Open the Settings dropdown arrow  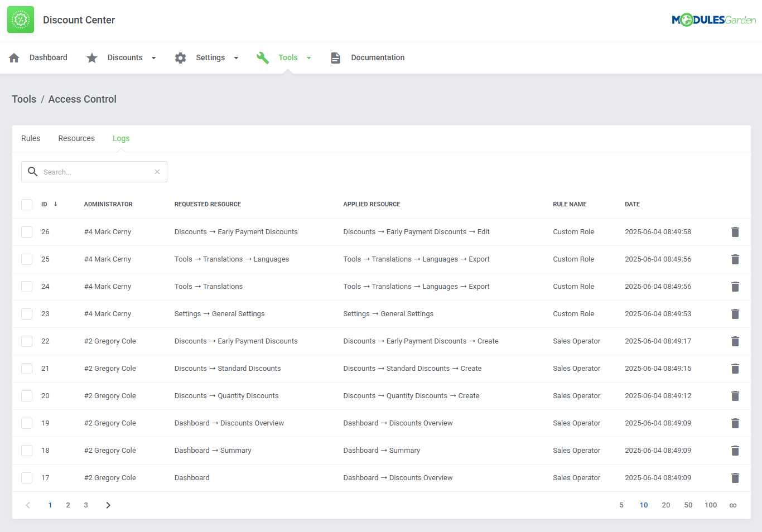236,57
